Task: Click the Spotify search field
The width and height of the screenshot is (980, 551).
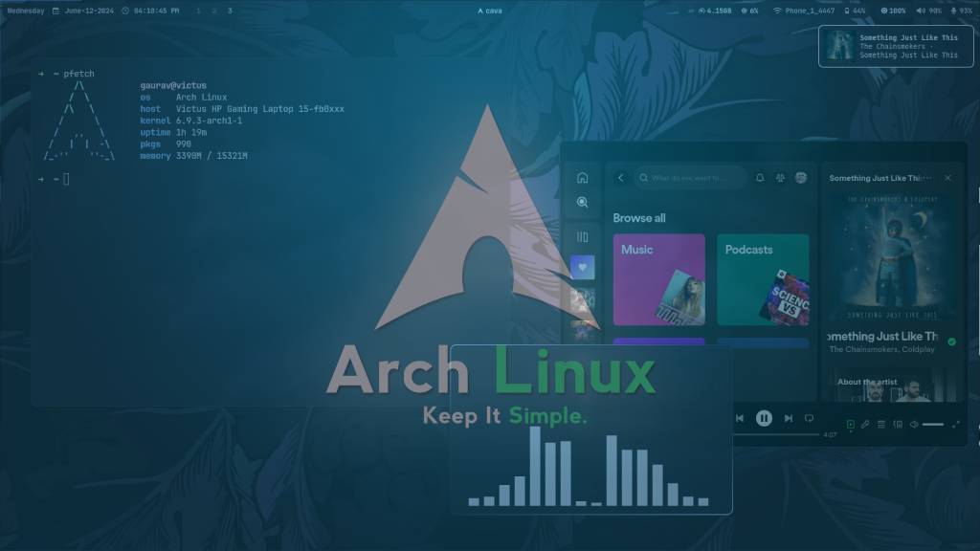Action: (x=691, y=178)
